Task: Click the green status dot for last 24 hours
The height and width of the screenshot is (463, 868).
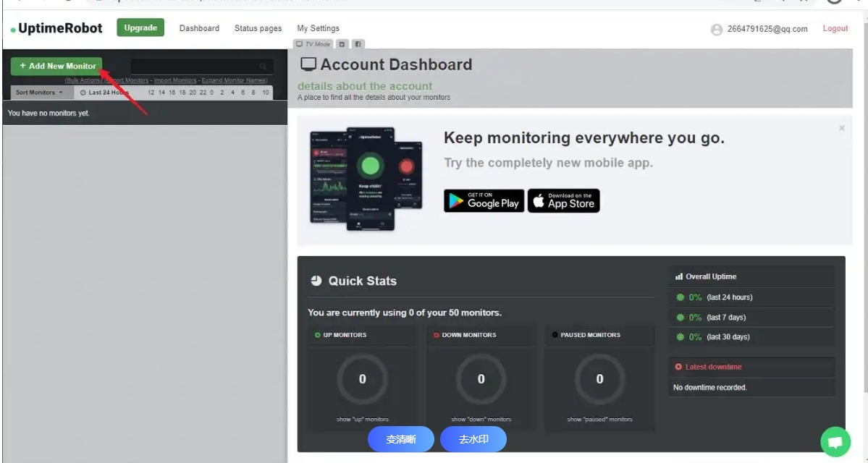Action: 681,297
